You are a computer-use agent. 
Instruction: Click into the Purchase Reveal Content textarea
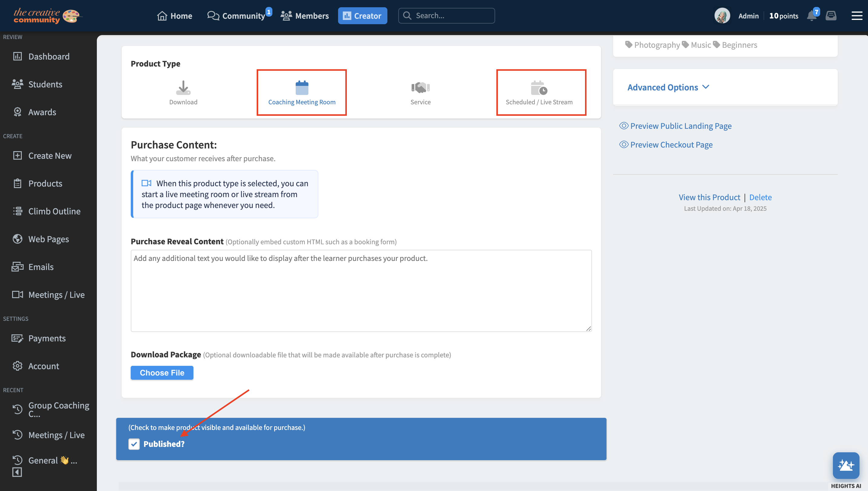[x=361, y=291]
